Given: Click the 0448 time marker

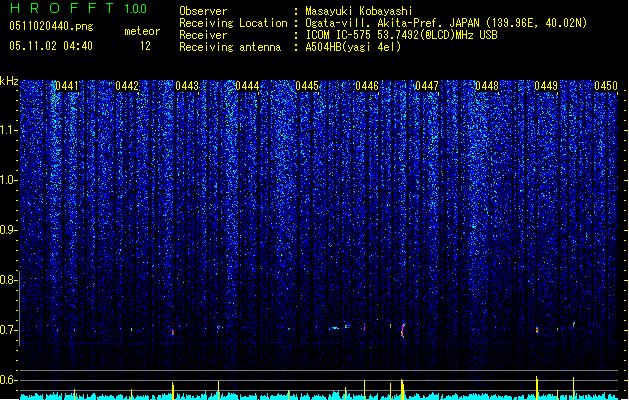Looking at the screenshot, I should [487, 86].
